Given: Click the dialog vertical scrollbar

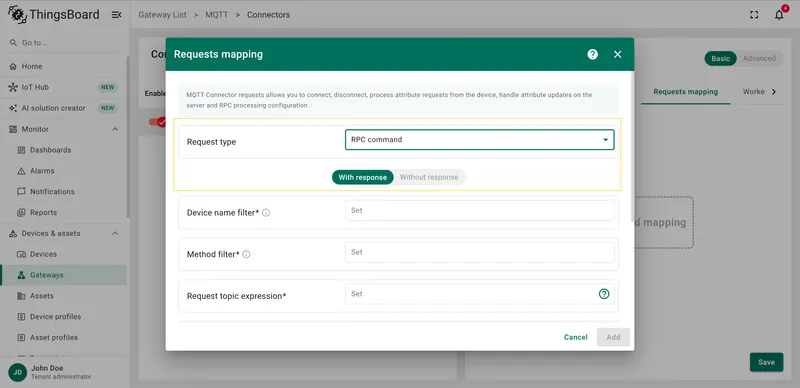Looking at the screenshot, I should 632,148.
